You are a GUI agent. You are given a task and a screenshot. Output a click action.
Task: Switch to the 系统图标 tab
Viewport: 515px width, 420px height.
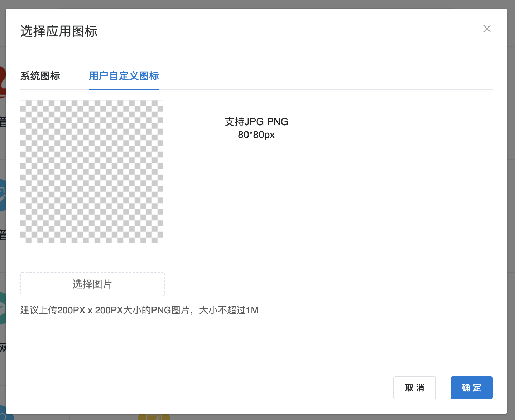(40, 76)
